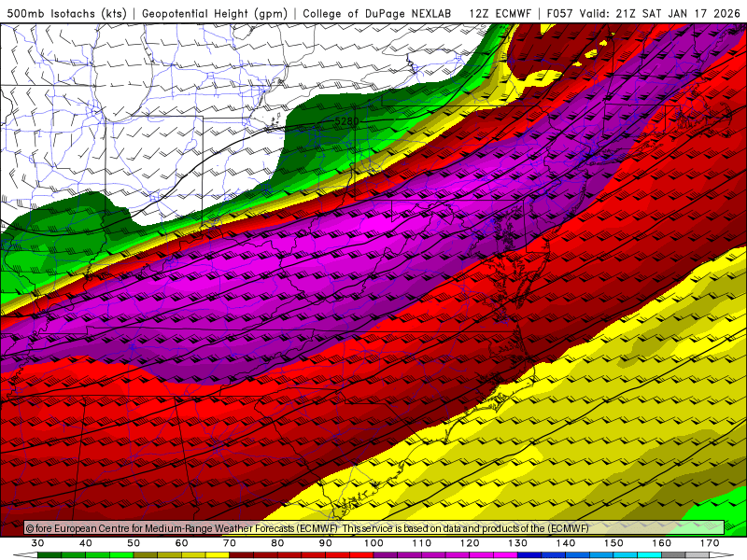This screenshot has height=560, width=747.
Task: Click the 160 value on the color scale
Action: 662,543
